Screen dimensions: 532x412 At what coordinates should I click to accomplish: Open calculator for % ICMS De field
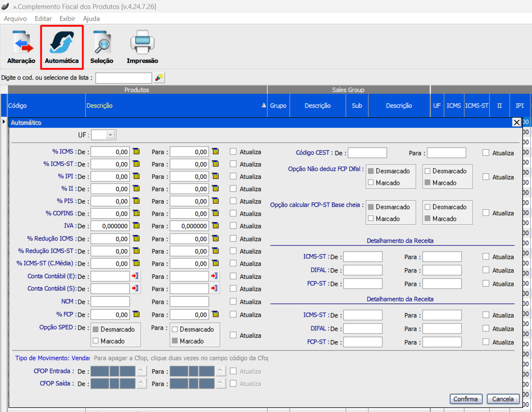[136, 152]
